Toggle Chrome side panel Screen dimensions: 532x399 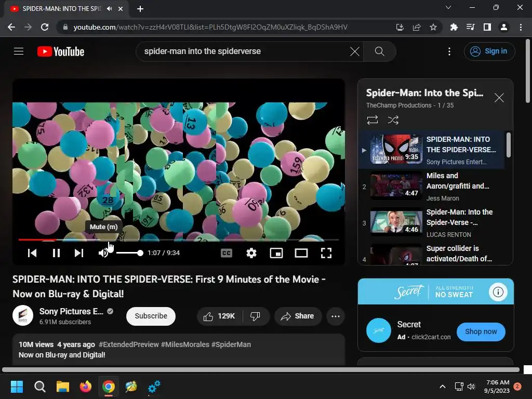487,27
